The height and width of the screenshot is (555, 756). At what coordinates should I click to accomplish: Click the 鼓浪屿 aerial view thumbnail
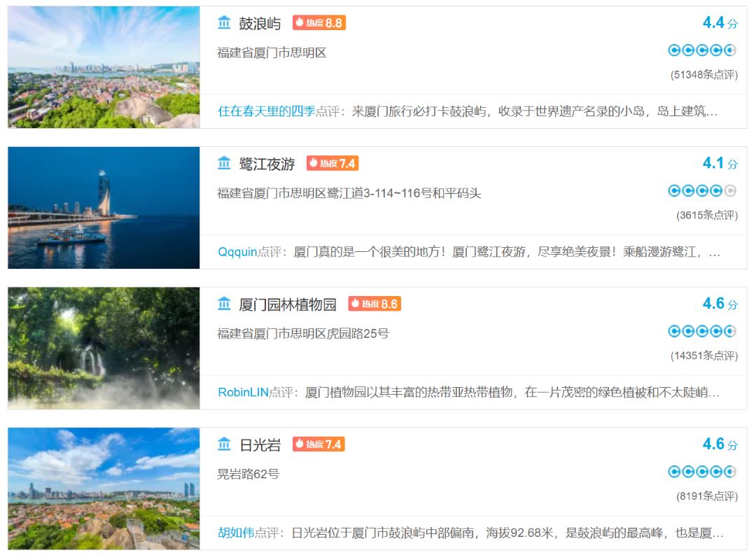click(104, 67)
